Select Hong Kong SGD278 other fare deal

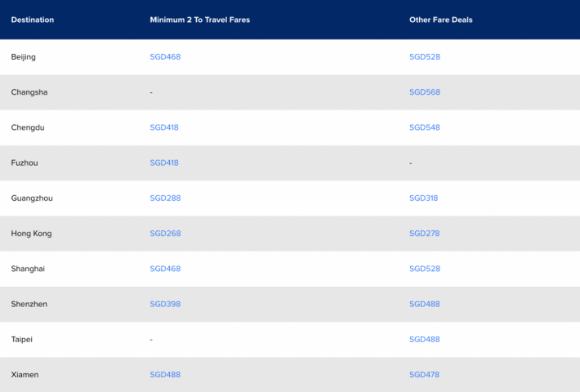[x=424, y=234]
